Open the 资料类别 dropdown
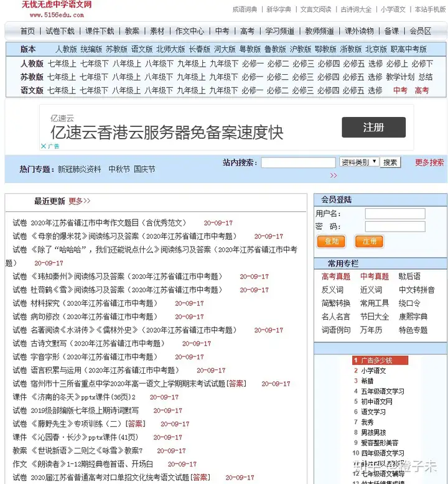 [x=359, y=162]
